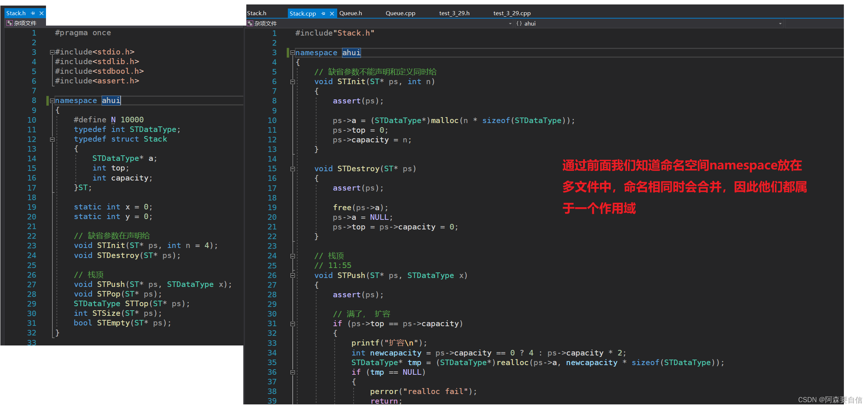Open the Queue.cpp tab
This screenshot has width=868, height=407.
pos(400,13)
